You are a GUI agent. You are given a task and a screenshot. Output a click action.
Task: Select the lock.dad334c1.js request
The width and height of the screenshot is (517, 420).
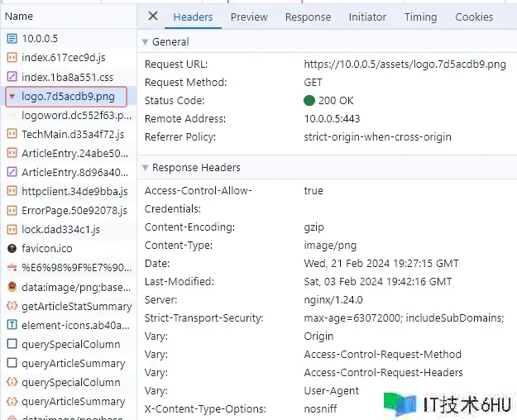(60, 229)
